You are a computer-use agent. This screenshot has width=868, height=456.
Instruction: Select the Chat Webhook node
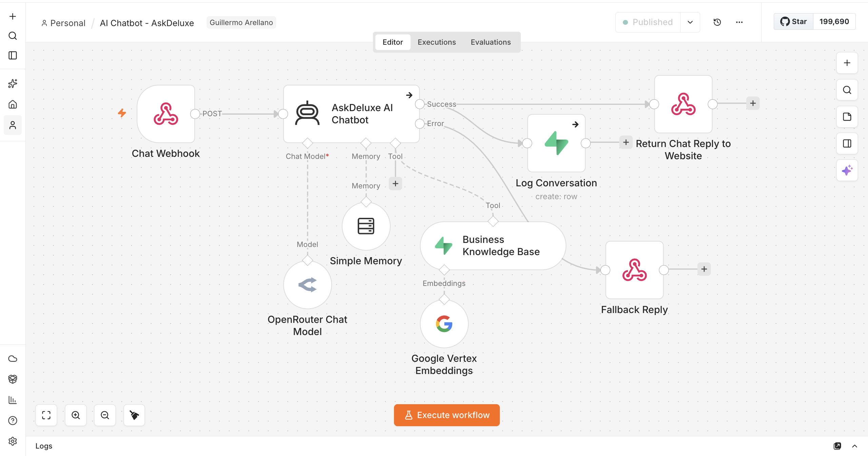coord(166,114)
